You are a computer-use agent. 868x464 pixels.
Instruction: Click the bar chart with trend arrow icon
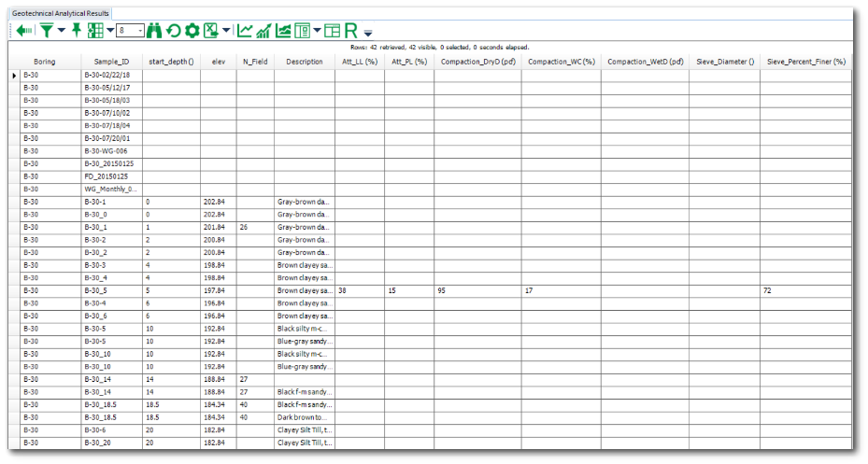[264, 31]
